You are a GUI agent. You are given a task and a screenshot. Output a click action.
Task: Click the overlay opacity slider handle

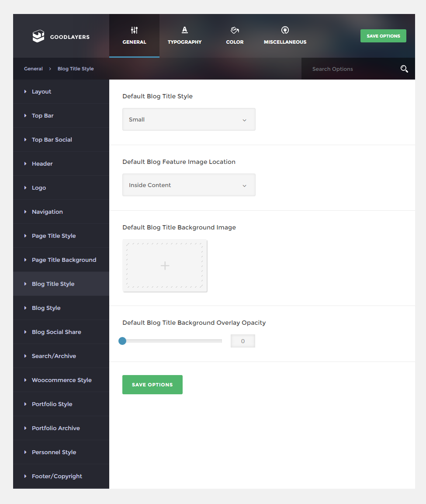coord(122,341)
